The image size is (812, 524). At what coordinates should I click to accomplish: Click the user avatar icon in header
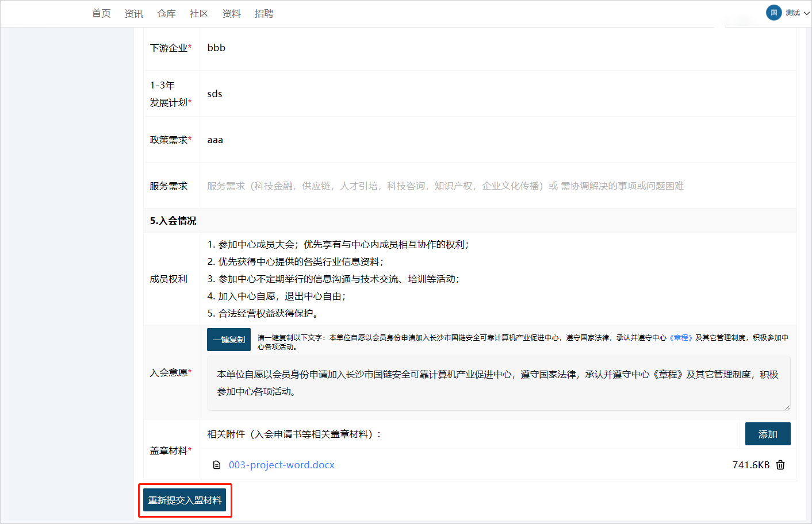point(773,13)
